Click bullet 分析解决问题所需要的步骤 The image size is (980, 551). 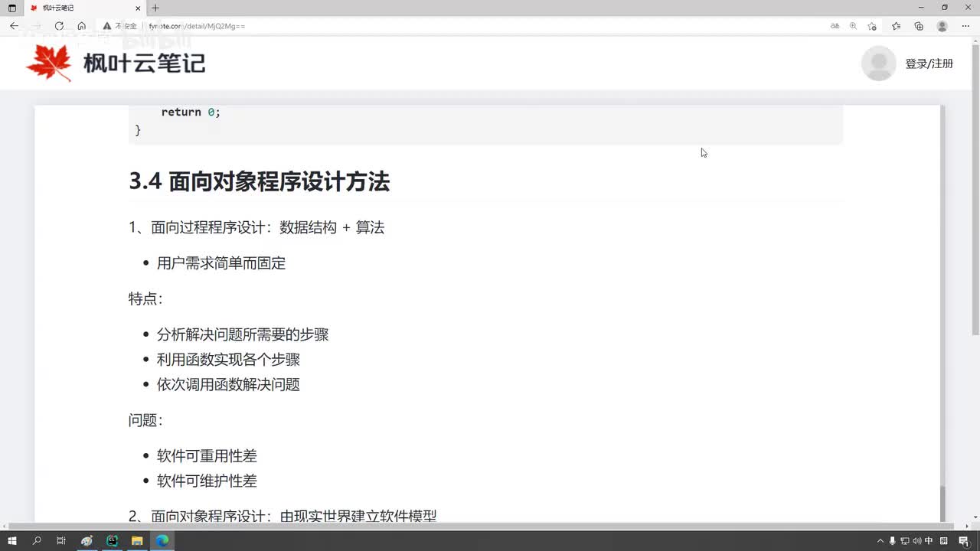(243, 334)
